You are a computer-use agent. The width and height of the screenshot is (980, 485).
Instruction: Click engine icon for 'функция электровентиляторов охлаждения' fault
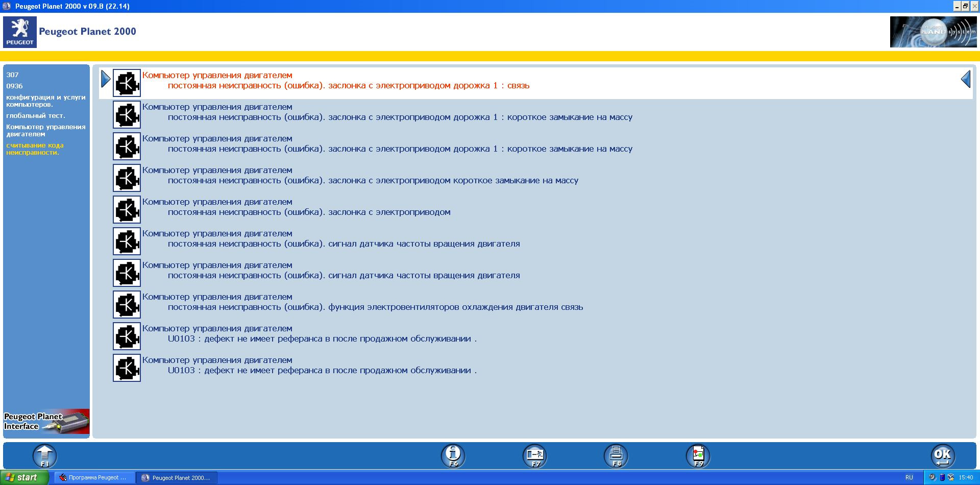point(127,304)
